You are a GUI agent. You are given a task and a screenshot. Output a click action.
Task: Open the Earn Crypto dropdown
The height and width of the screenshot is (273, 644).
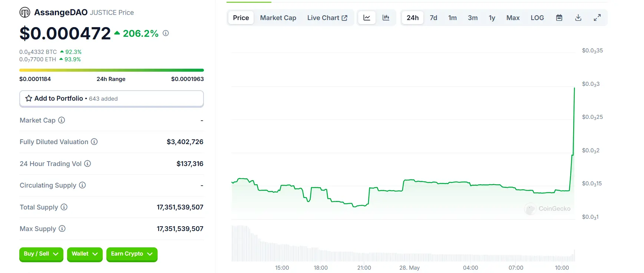coord(132,254)
